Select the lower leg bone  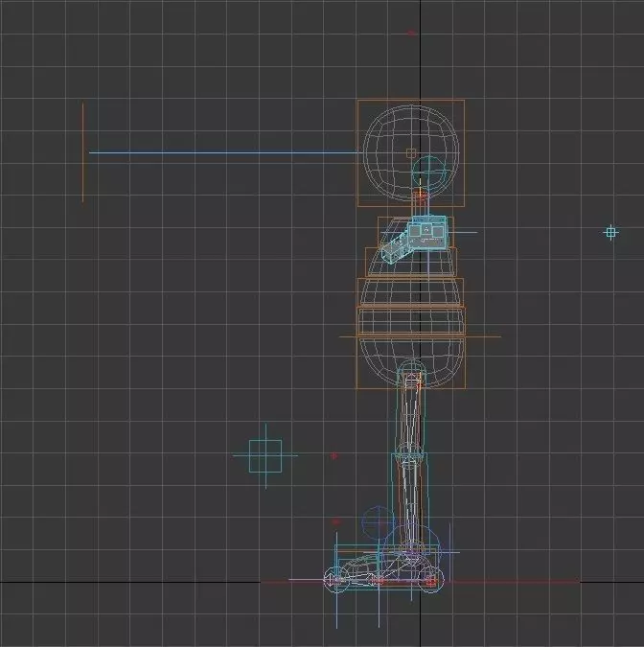(x=412, y=507)
